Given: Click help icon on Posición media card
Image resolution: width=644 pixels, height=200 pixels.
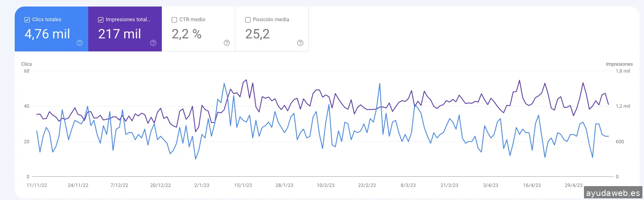Looking at the screenshot, I should click(300, 43).
